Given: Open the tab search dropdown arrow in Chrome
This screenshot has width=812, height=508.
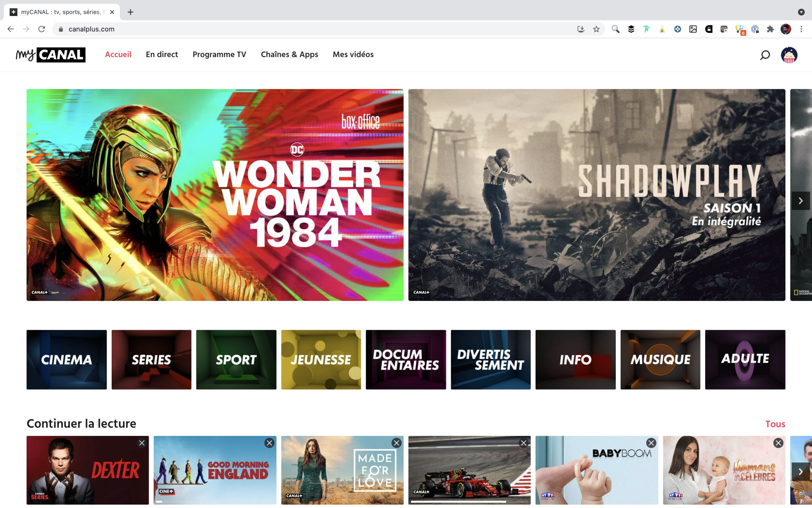Looking at the screenshot, I should [801, 12].
